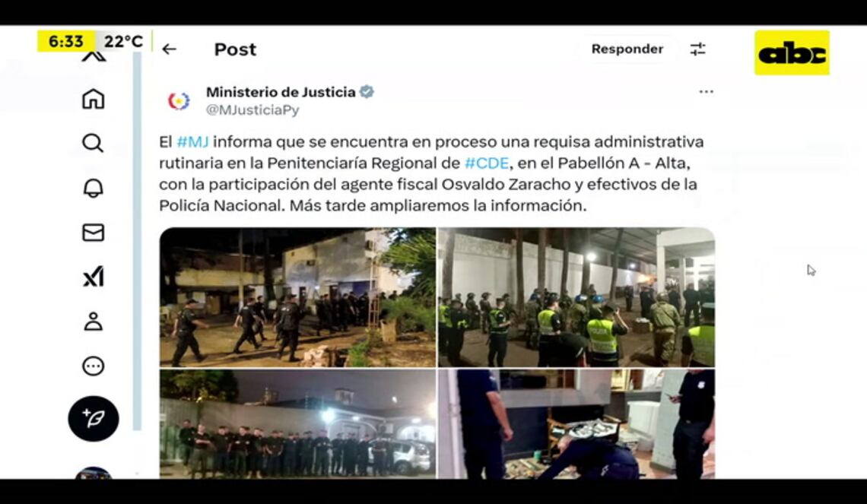Go back using the arrow beside Post
867x504 pixels.
click(169, 49)
